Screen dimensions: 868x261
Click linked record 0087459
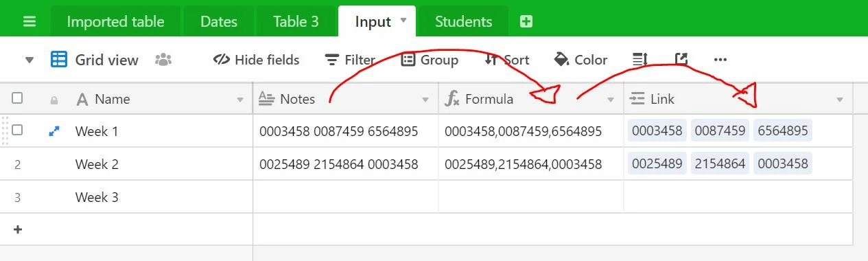(720, 130)
